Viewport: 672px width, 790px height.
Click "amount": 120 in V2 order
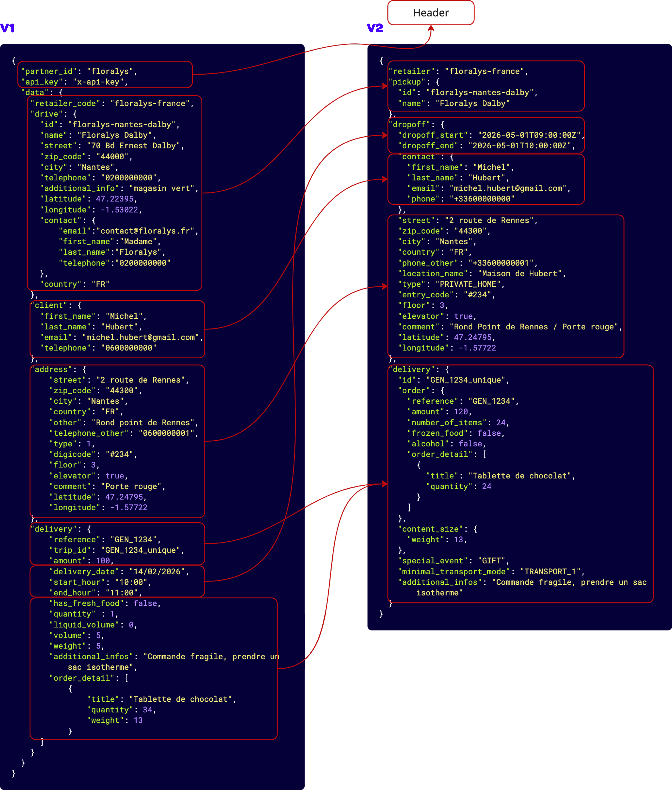point(439,412)
